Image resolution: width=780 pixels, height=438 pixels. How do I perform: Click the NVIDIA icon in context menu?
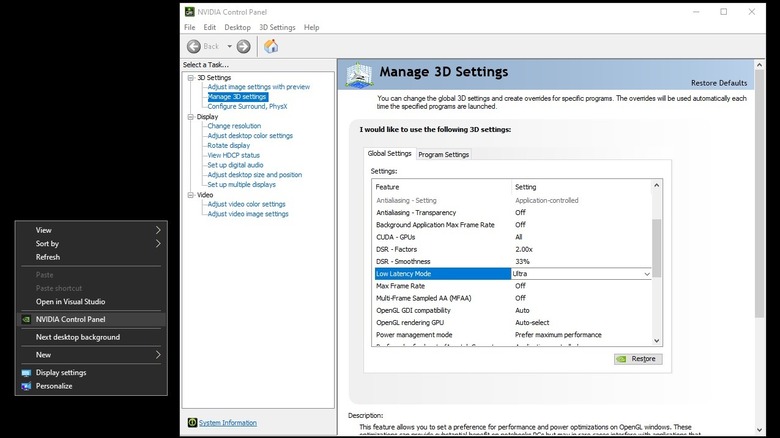pos(26,319)
